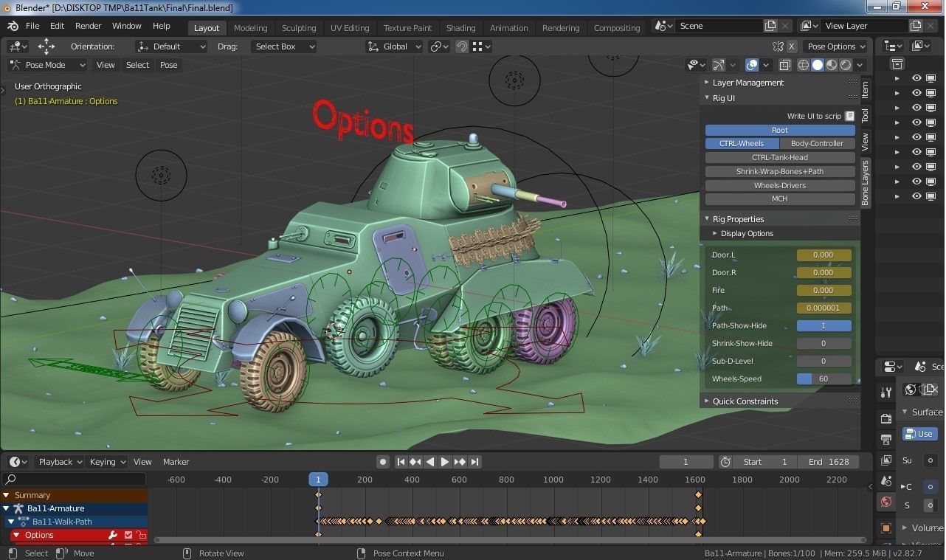The image size is (946, 560).
Task: Toggle the Body-Controller bone layer
Action: pos(817,143)
